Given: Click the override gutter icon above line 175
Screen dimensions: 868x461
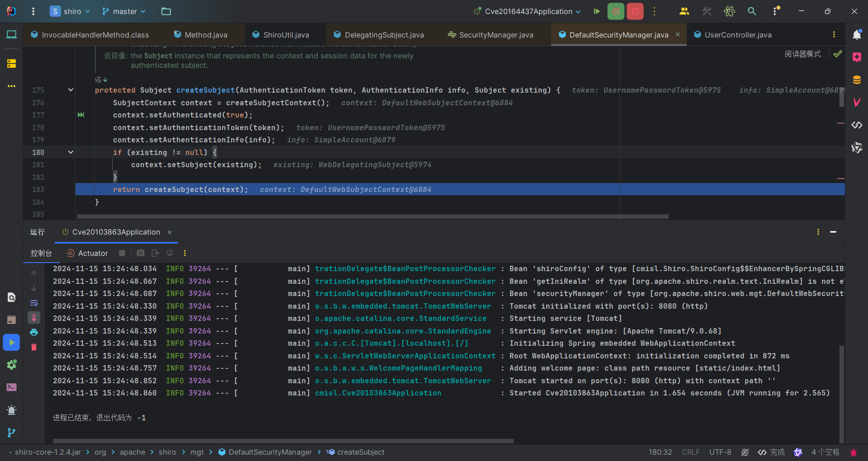Looking at the screenshot, I should (x=101, y=80).
